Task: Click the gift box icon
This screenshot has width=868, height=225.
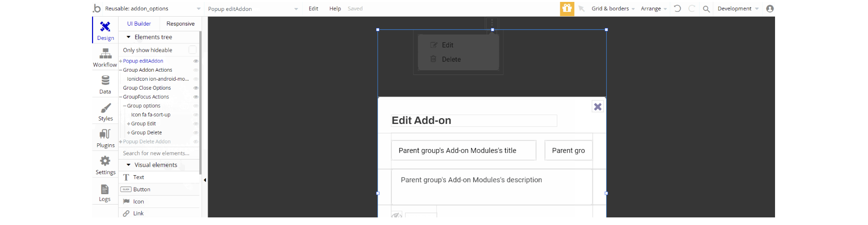Action: 567,9
